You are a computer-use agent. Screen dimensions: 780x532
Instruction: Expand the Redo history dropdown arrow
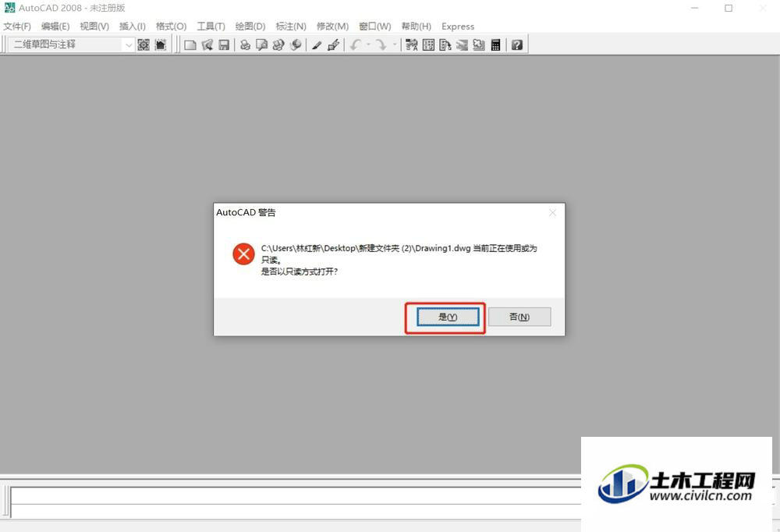click(x=395, y=44)
